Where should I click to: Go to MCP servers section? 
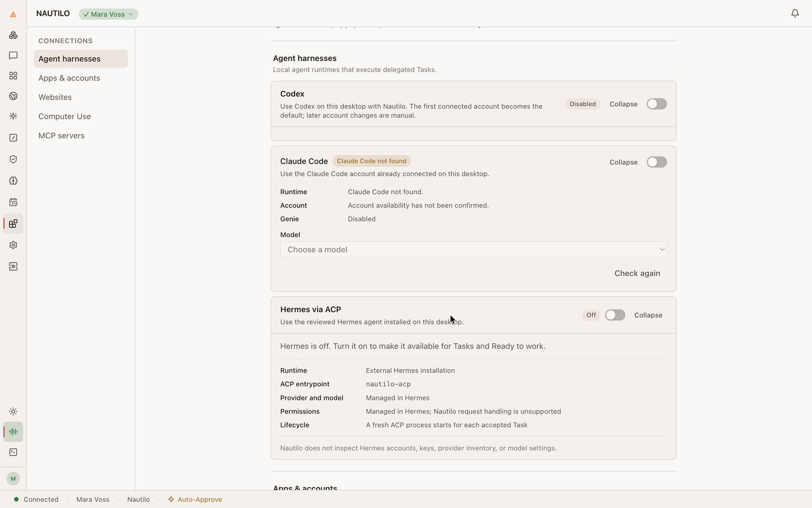point(81,135)
